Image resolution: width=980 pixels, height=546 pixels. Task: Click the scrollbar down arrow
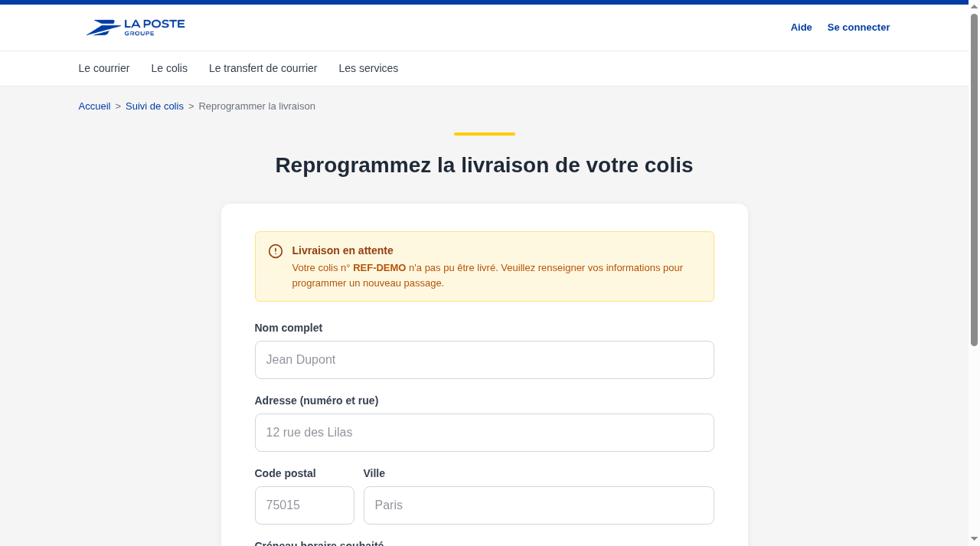pos(974,539)
